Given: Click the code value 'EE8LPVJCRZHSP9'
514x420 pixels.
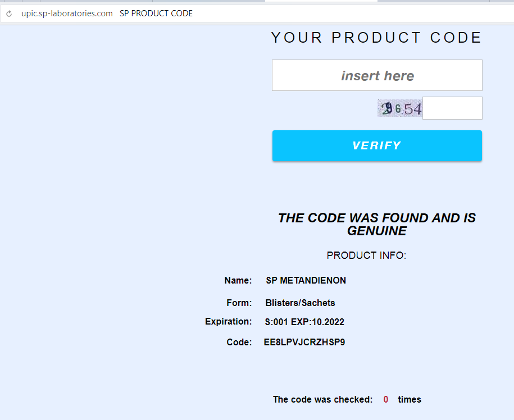Looking at the screenshot, I should [304, 342].
